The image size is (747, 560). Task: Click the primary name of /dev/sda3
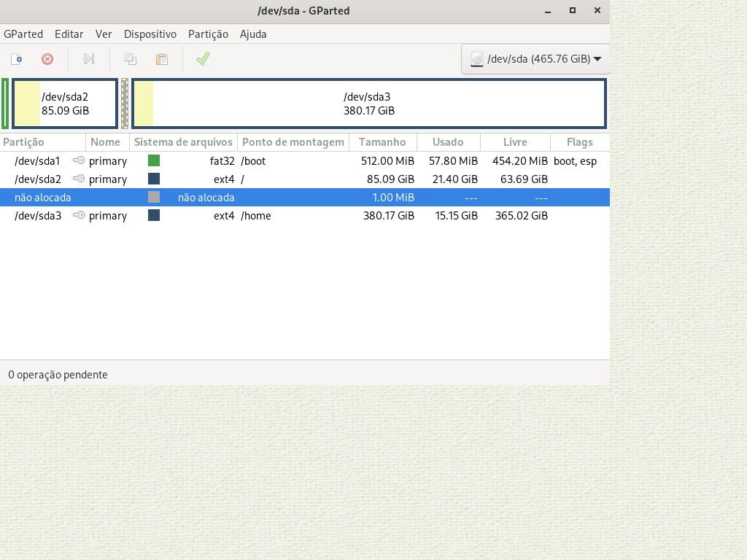click(108, 216)
